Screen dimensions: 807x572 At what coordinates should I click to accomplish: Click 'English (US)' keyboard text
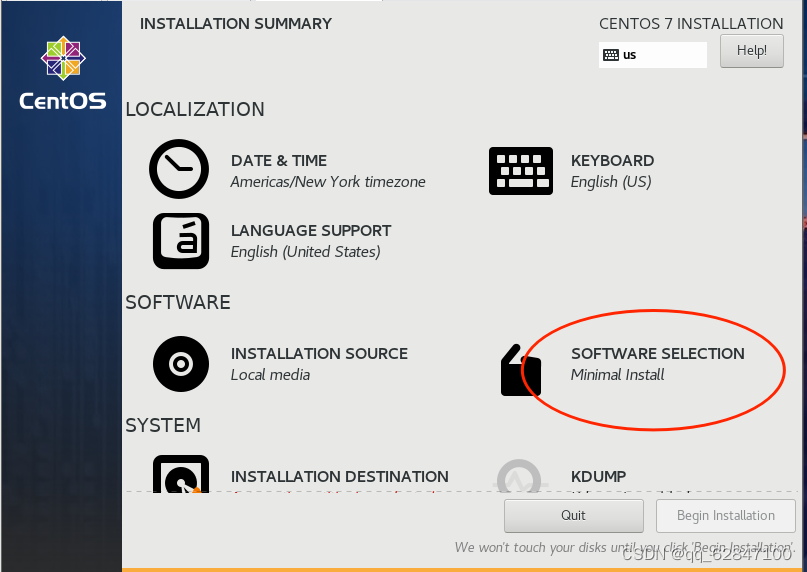coord(611,182)
